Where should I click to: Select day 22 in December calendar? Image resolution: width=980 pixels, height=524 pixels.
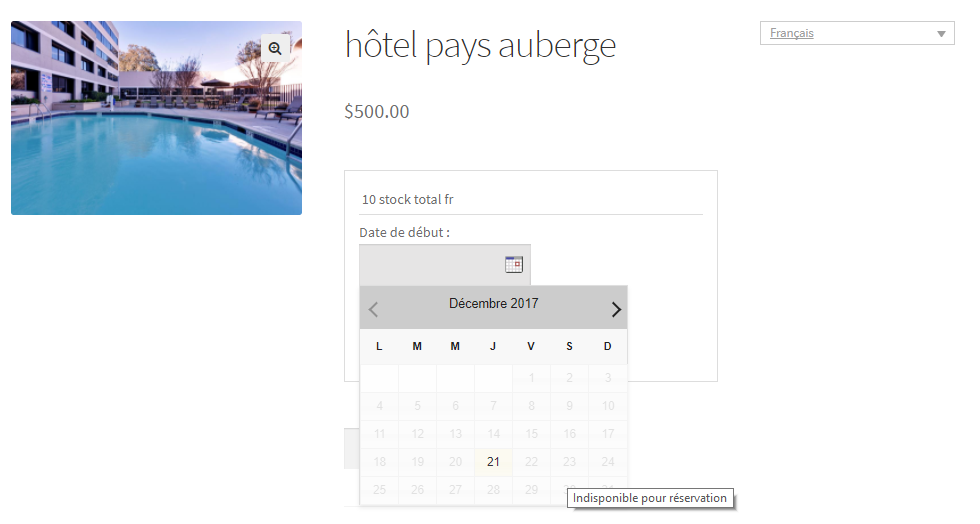[531, 462]
